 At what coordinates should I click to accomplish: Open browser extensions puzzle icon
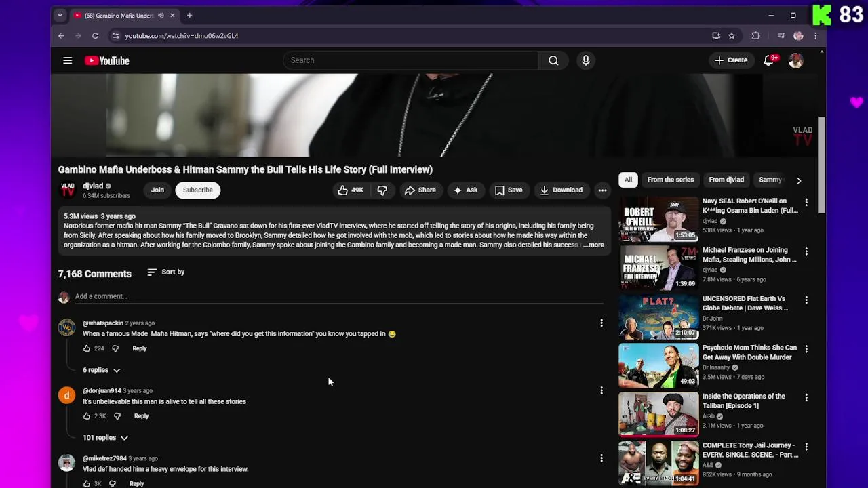[756, 36]
